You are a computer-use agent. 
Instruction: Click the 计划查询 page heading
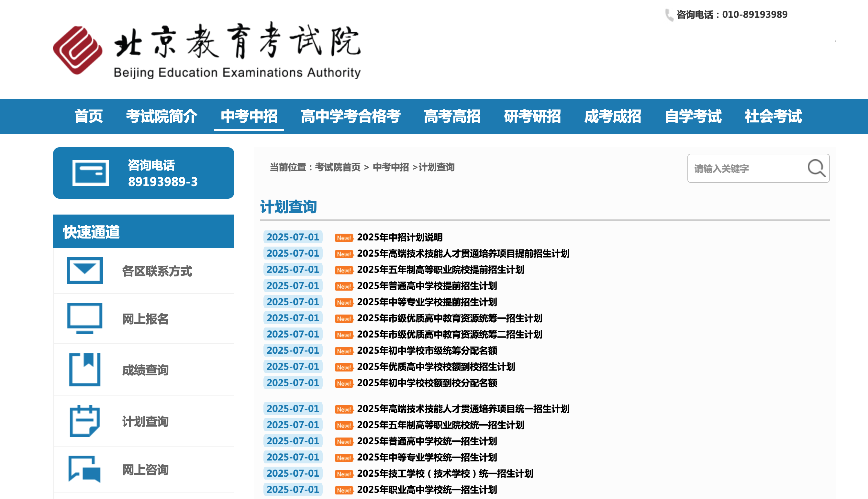click(288, 207)
